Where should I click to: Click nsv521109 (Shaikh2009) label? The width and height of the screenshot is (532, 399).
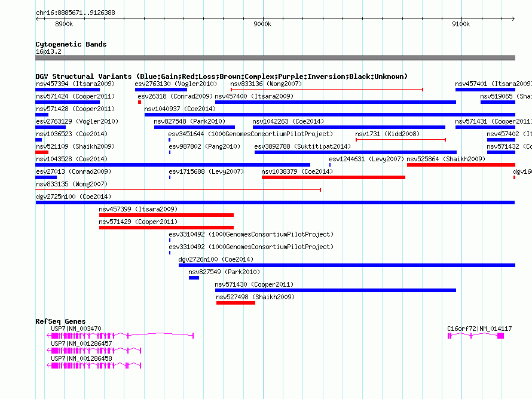75,146
